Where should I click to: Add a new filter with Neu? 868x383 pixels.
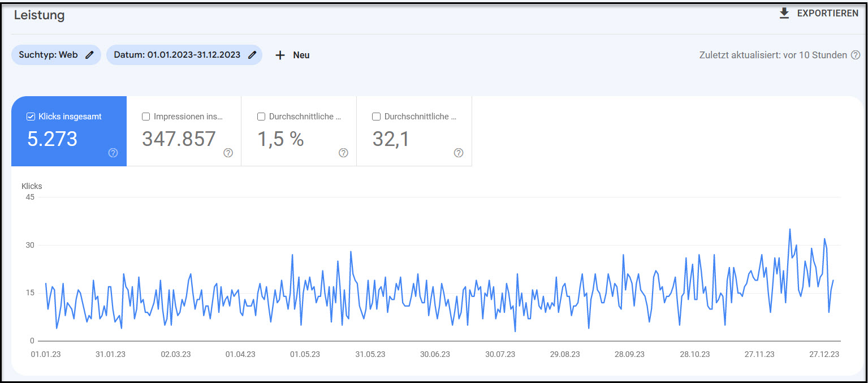click(301, 55)
